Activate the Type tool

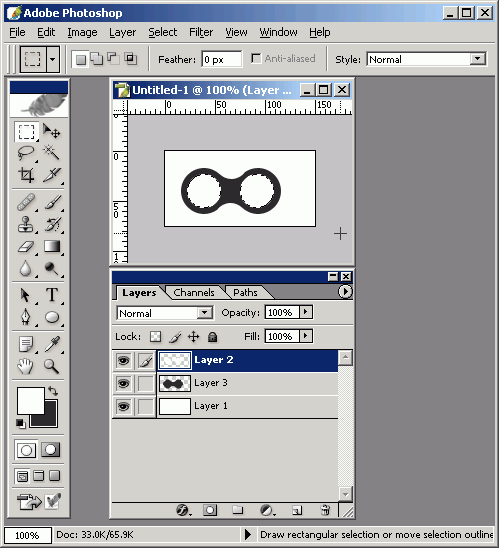click(52, 295)
